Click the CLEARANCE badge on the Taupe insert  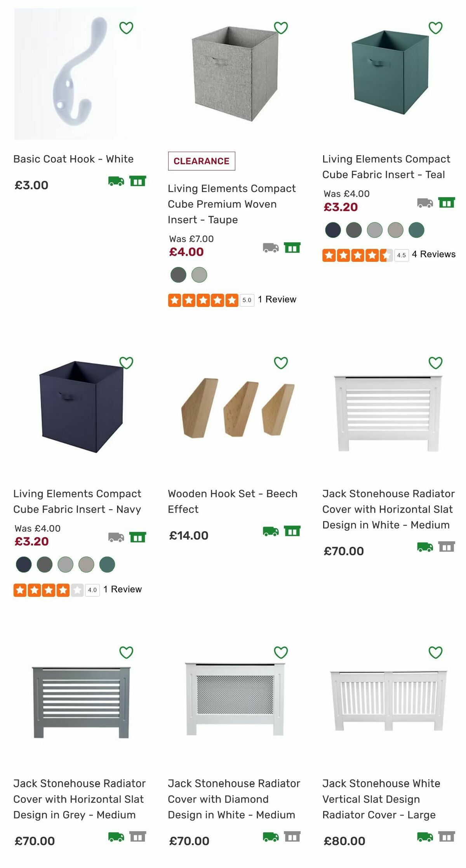201,161
